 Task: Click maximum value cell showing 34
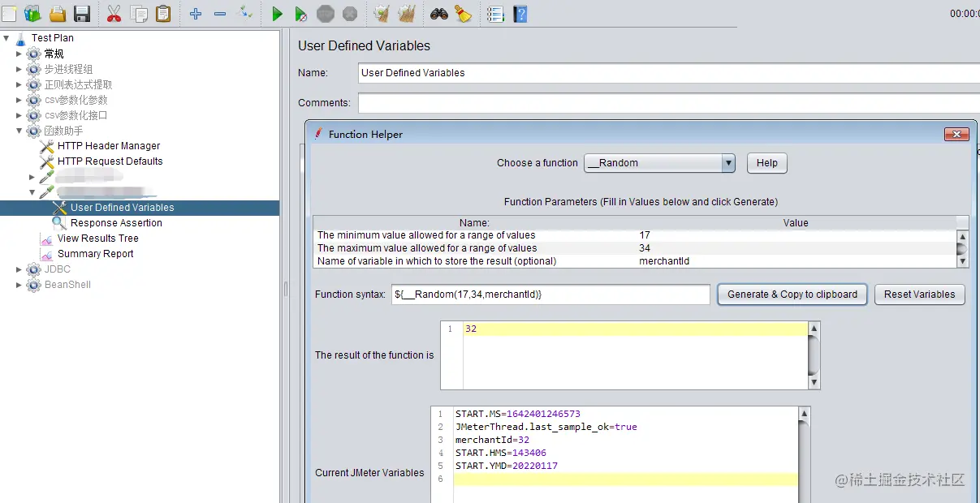[797, 248]
